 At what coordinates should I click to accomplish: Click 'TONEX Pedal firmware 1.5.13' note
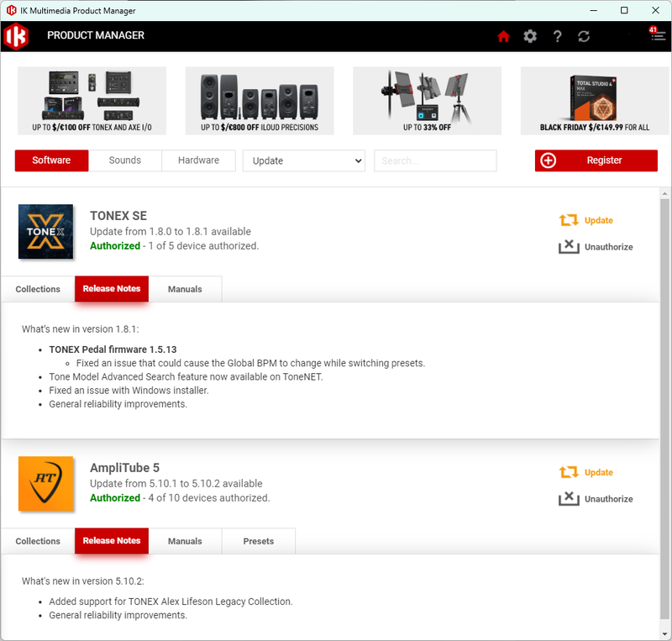(113, 349)
